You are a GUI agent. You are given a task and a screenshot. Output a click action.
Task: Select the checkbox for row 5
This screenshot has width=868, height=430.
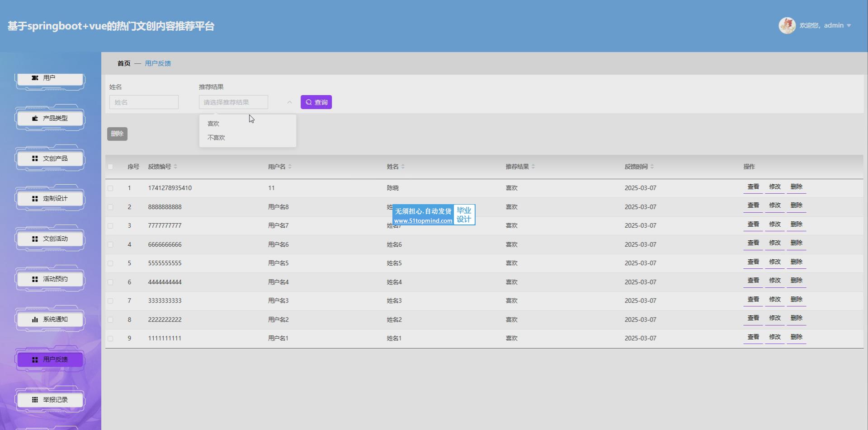coord(110,263)
